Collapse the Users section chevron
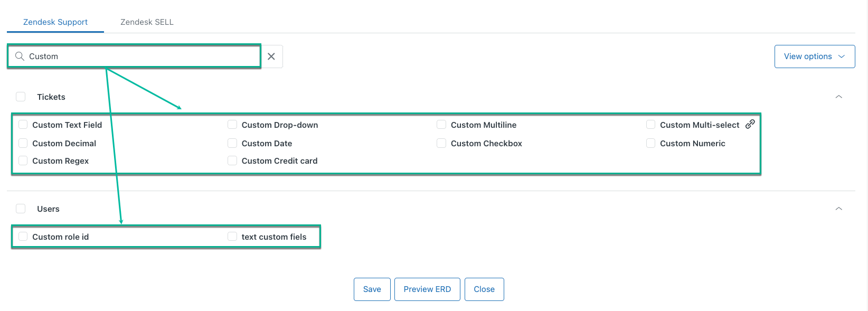This screenshot has width=868, height=311. click(838, 209)
